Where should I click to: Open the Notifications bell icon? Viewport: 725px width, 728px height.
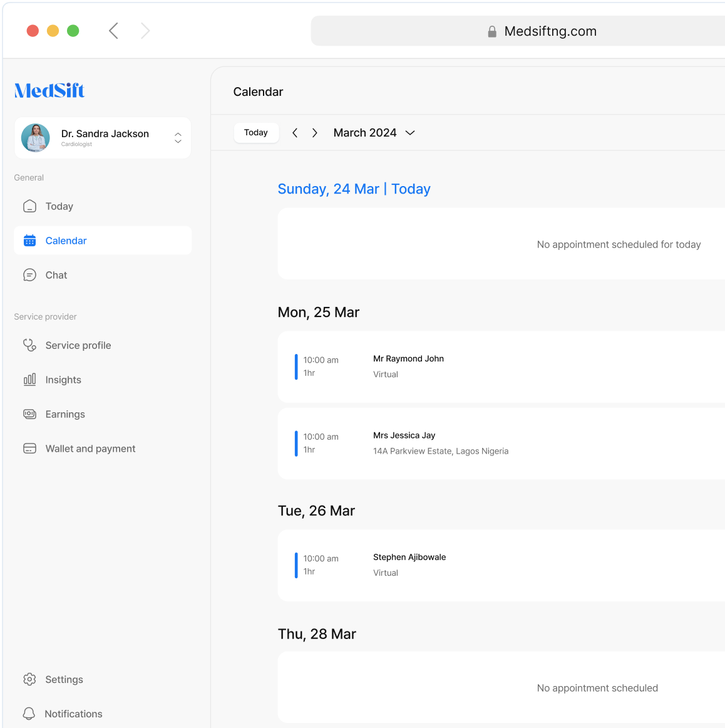(x=29, y=713)
